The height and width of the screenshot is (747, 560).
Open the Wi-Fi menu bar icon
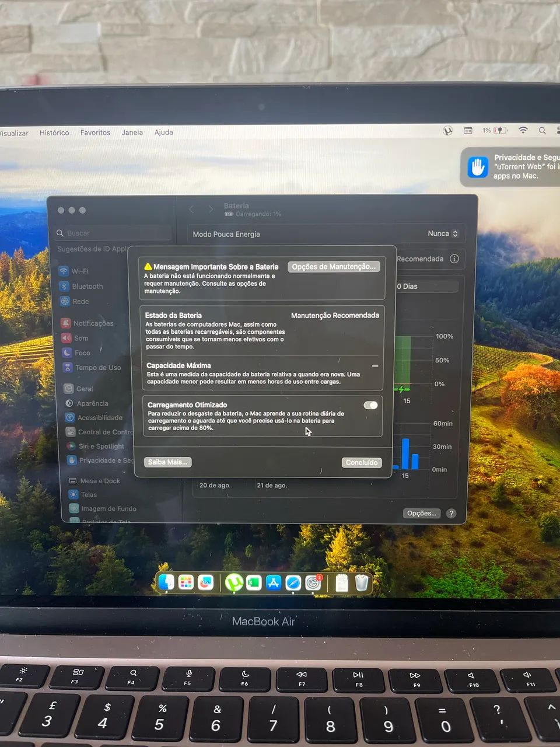tap(523, 131)
